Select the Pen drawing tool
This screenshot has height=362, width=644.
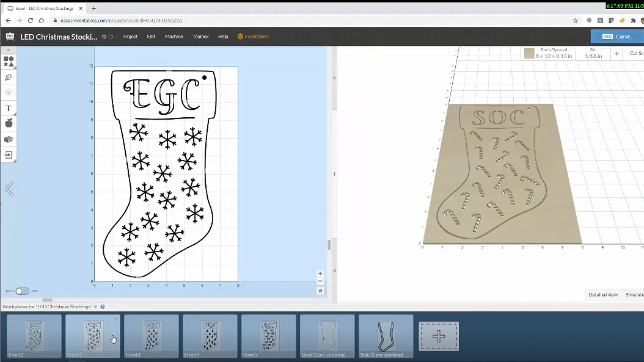click(x=9, y=78)
